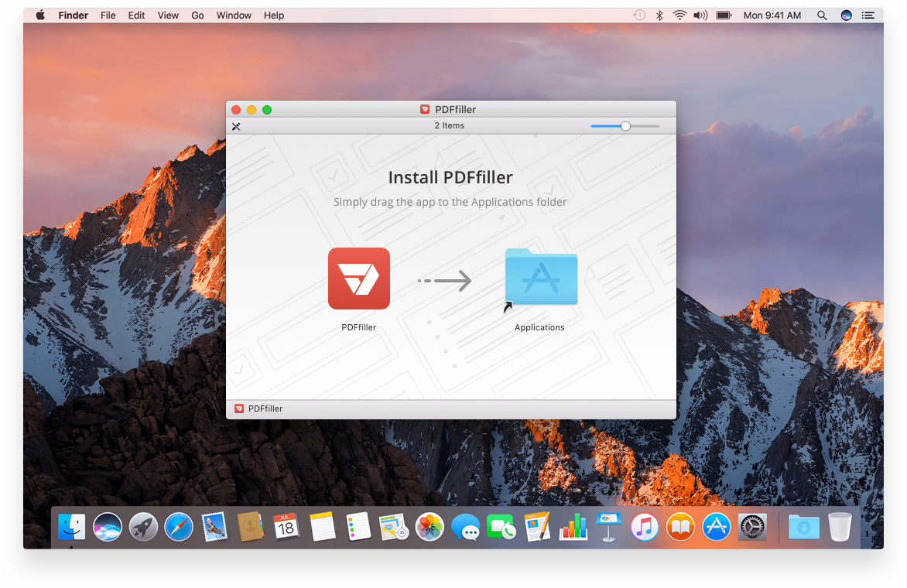Open Calendar from the Dock
Viewport: 907px width, 588px height.
click(x=286, y=527)
